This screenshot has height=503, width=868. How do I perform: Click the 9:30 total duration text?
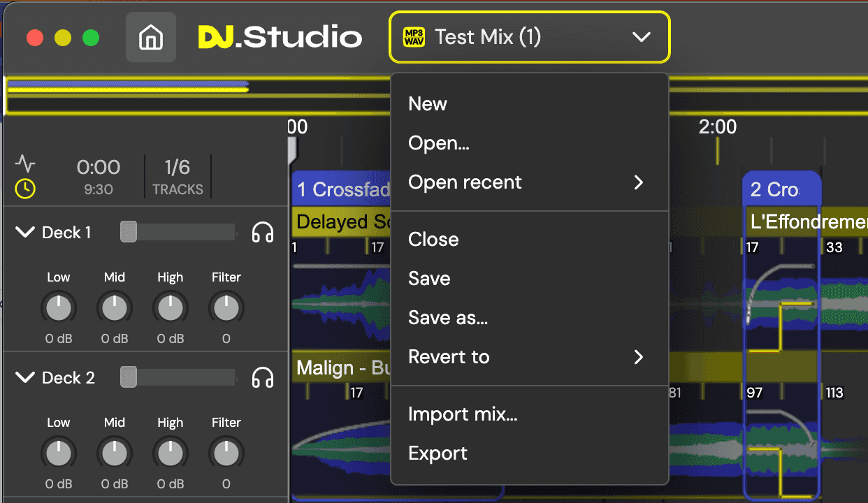[99, 189]
